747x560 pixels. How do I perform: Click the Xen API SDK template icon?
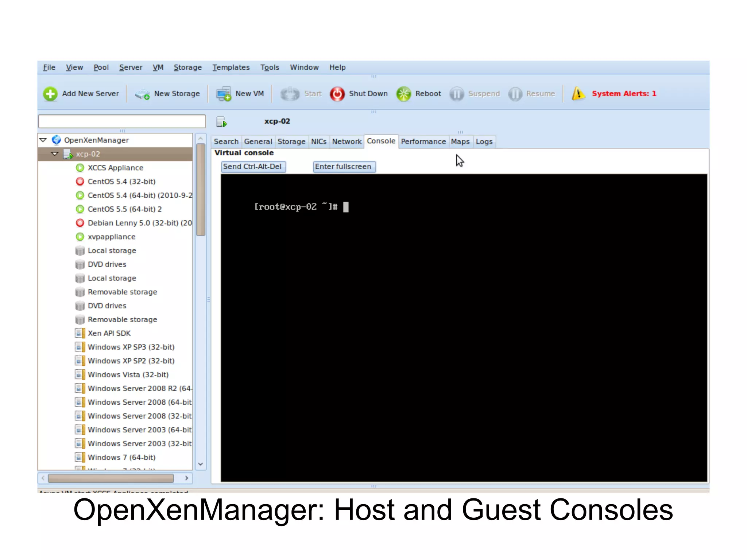tap(80, 333)
